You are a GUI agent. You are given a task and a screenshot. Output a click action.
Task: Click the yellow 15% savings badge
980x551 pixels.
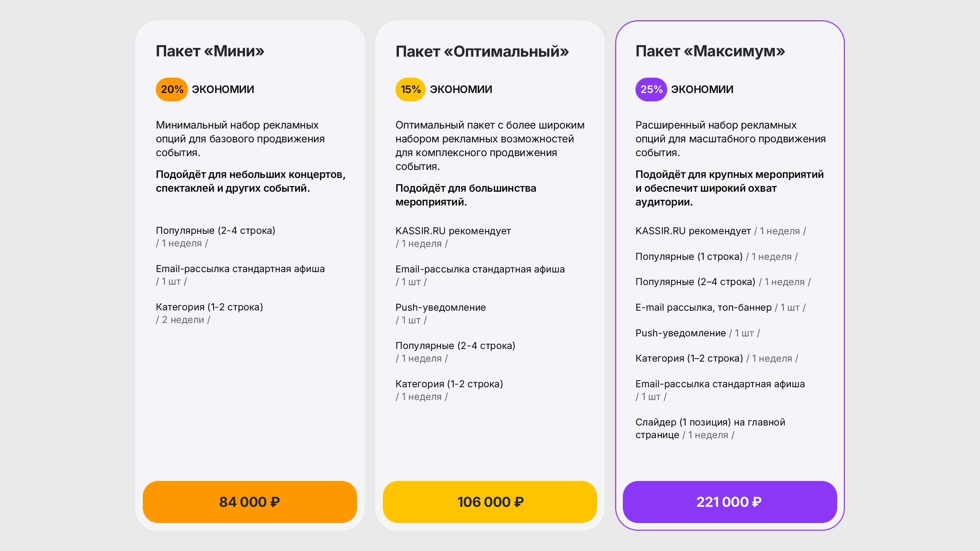click(x=410, y=90)
